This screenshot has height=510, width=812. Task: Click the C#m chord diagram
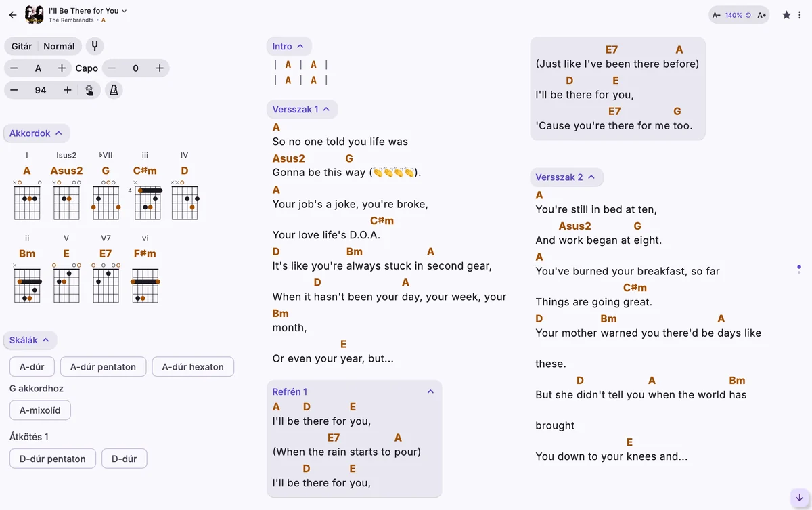coord(145,201)
